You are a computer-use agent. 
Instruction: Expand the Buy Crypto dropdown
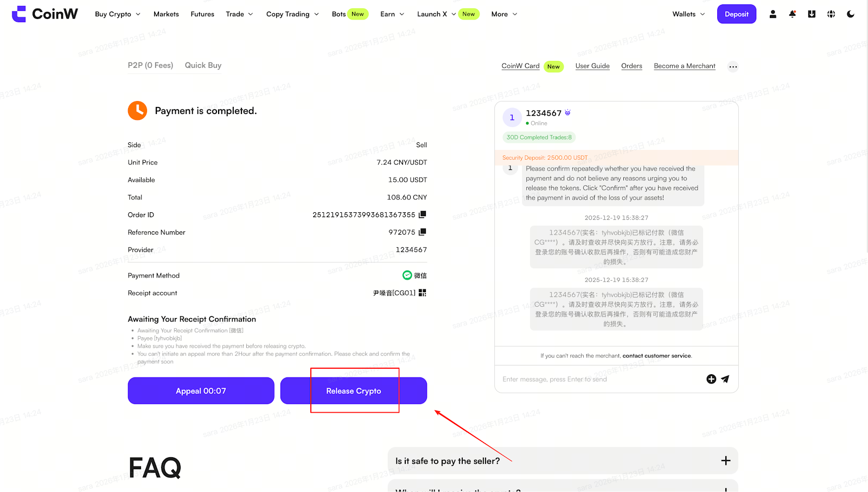(x=117, y=14)
